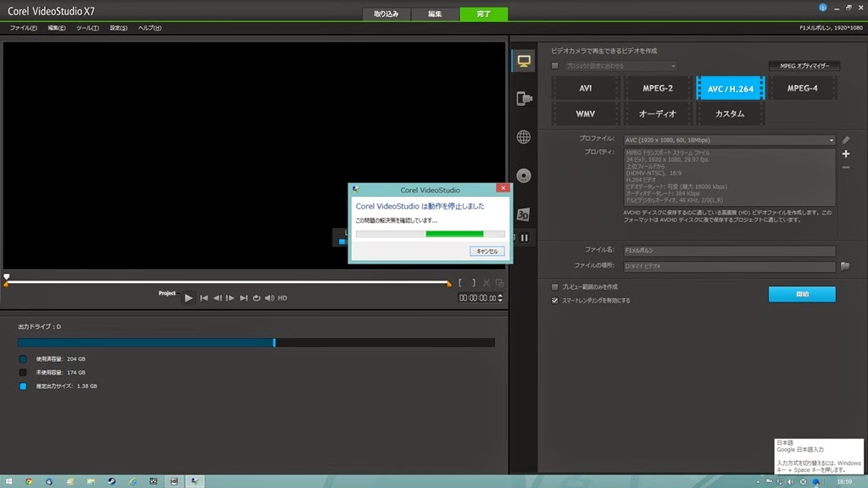Image resolution: width=868 pixels, height=488 pixels.
Task: Play the project preview
Action: [188, 298]
